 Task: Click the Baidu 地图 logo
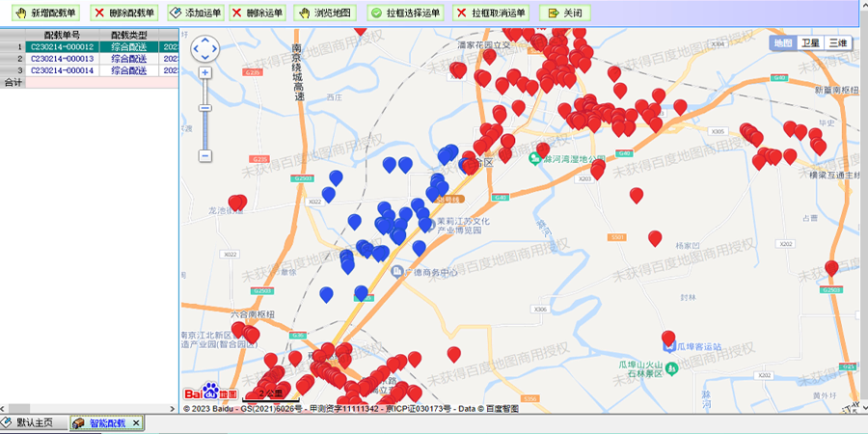(x=210, y=393)
